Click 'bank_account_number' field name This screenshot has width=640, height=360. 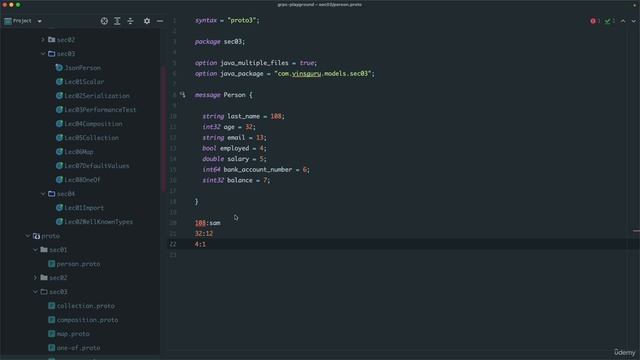pyautogui.click(x=258, y=169)
